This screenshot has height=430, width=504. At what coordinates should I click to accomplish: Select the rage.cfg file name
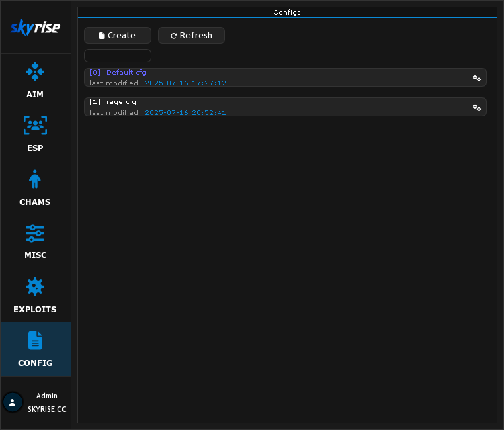click(121, 102)
